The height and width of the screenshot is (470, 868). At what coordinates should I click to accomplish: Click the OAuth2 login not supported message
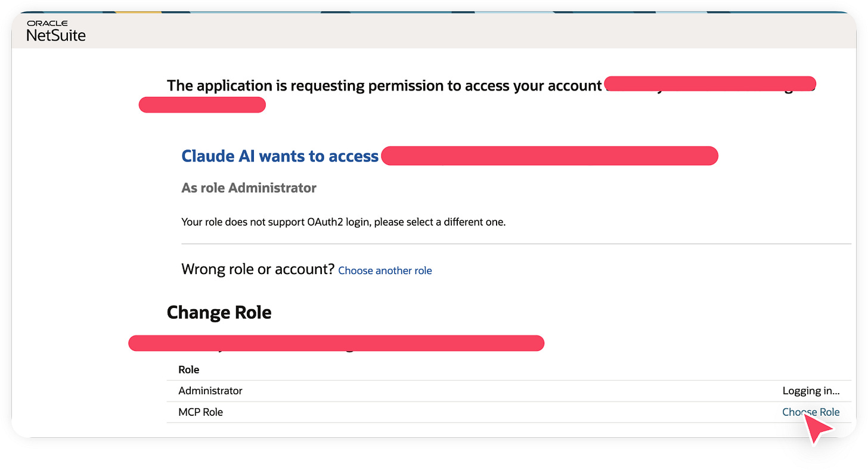coord(343,222)
